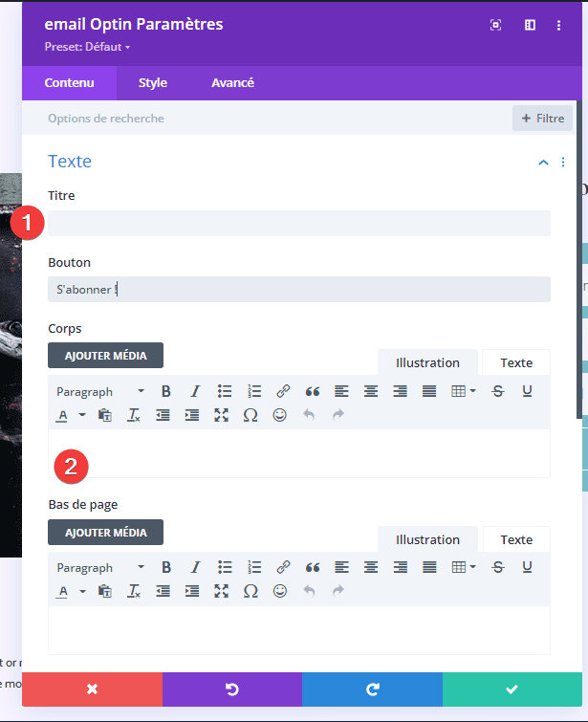
Task: Redo in Corps editor toolbar
Action: point(338,415)
